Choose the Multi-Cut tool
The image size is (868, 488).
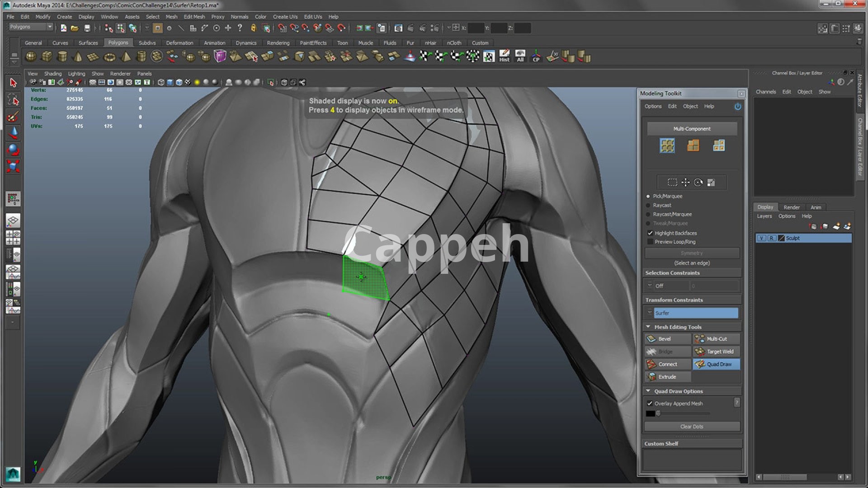pos(716,339)
